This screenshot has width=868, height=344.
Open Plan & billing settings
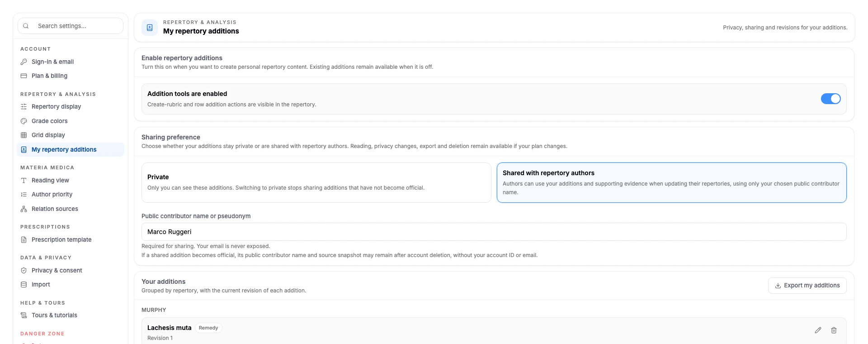pos(71,76)
